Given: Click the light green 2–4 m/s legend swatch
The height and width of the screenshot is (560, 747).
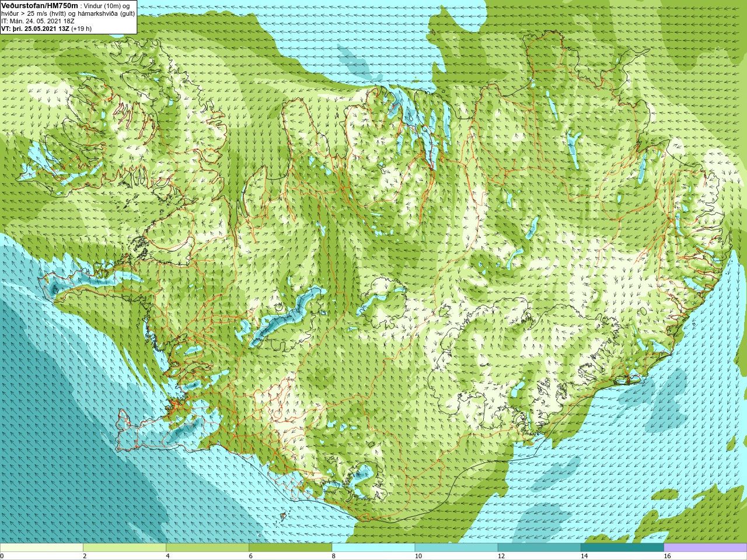Looking at the screenshot, I should click(124, 548).
